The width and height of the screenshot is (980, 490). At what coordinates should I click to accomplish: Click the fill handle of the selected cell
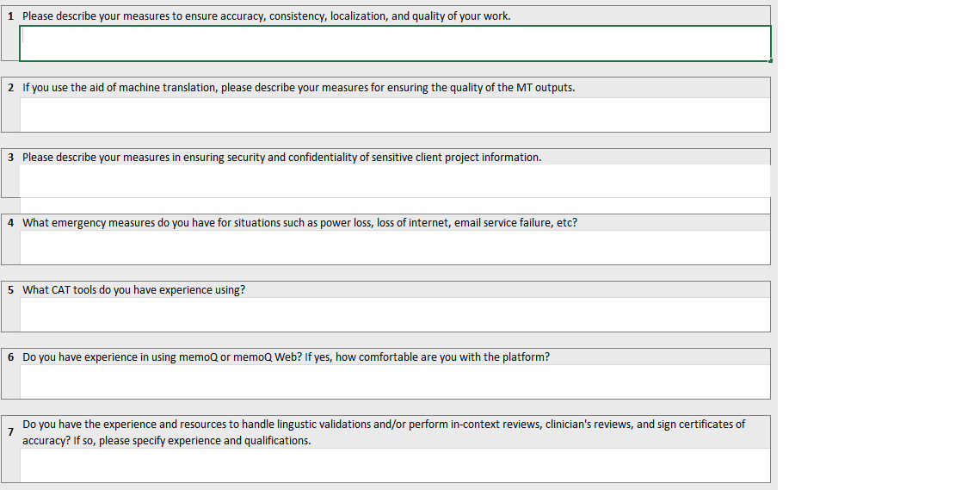(771, 60)
